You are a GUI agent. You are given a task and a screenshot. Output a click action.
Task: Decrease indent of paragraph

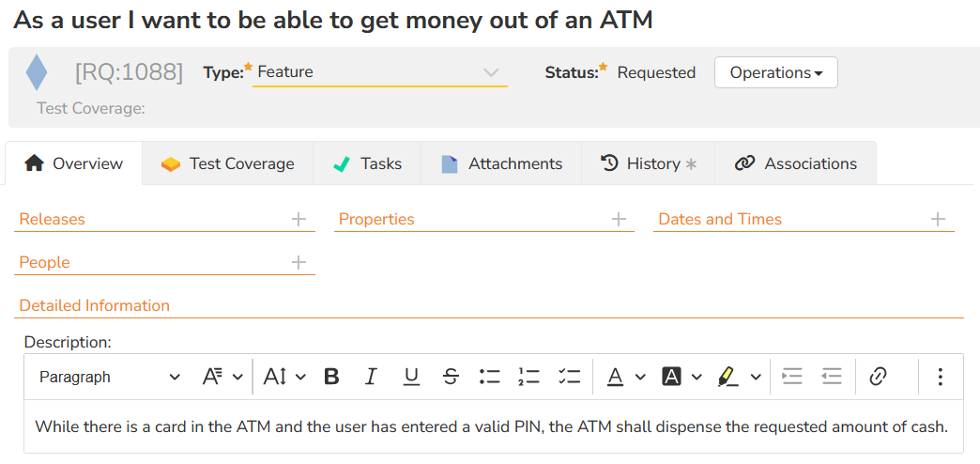click(831, 377)
